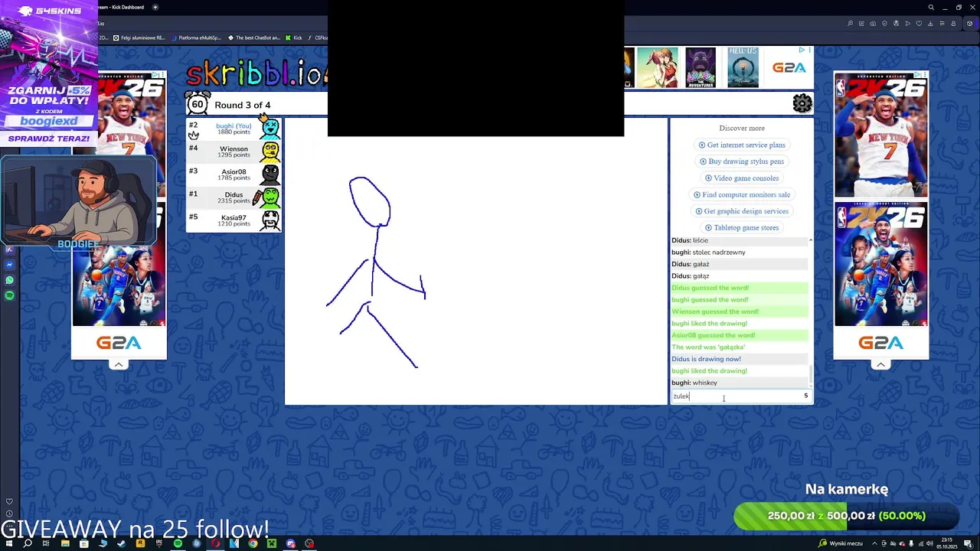The width and height of the screenshot is (980, 551).
Task: Click 'bughi: whiskey' chat message
Action: (x=694, y=383)
